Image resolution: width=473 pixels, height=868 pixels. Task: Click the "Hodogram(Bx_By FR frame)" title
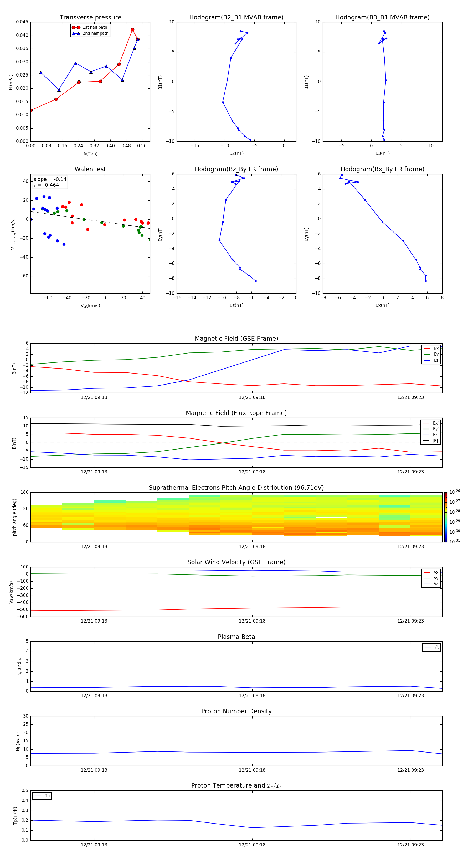click(382, 169)
